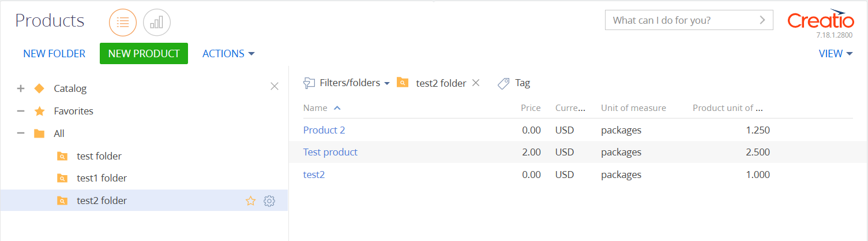Focus the 'What can I do for you?' field
Viewport: 868px width, 241px height.
click(679, 20)
